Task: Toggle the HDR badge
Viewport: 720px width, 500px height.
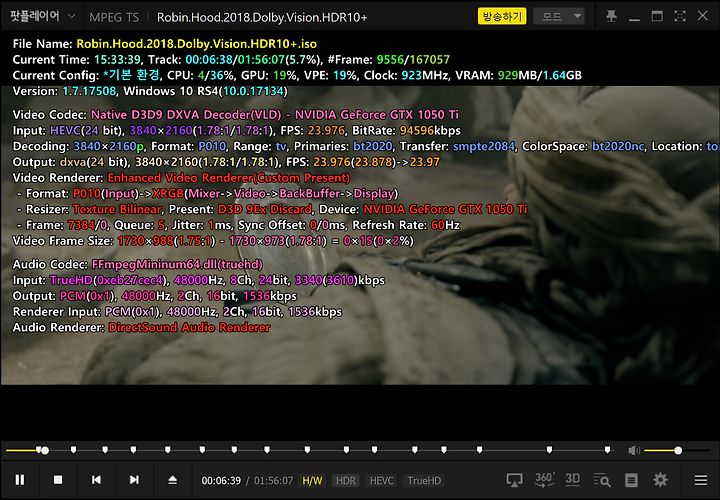Action: pyautogui.click(x=346, y=481)
